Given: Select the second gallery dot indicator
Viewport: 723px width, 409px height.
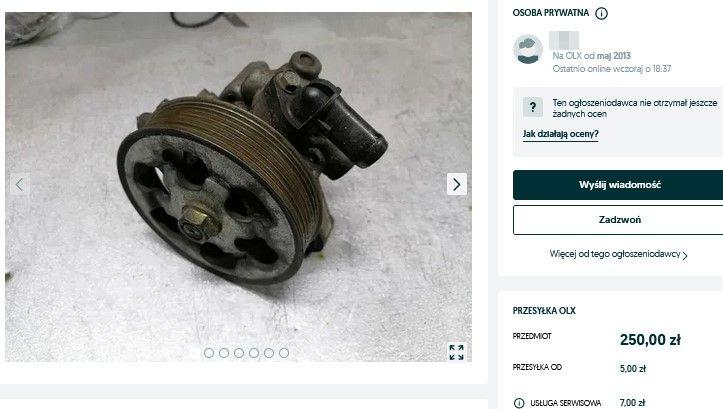Looking at the screenshot, I should pos(224,353).
